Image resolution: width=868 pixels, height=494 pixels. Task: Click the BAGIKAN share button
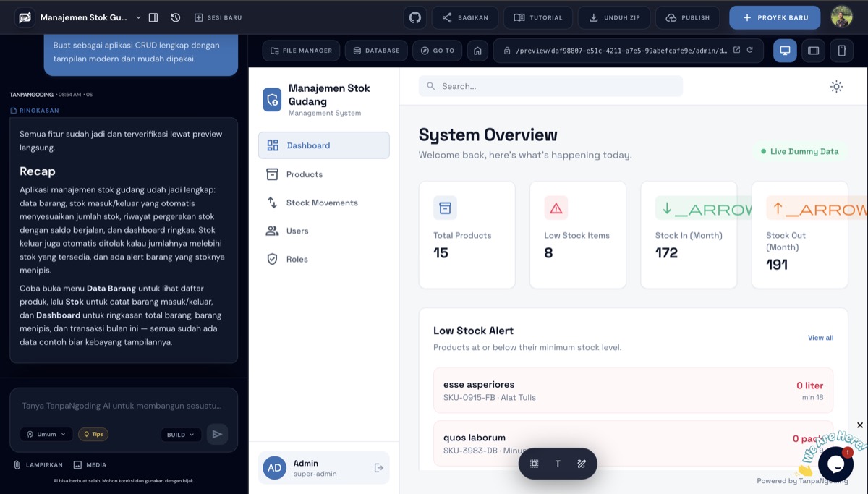point(465,17)
